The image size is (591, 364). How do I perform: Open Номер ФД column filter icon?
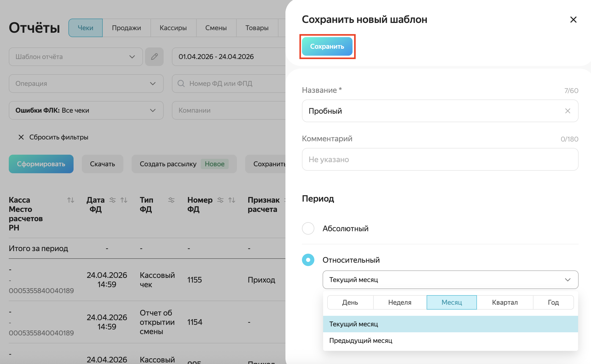point(220,200)
